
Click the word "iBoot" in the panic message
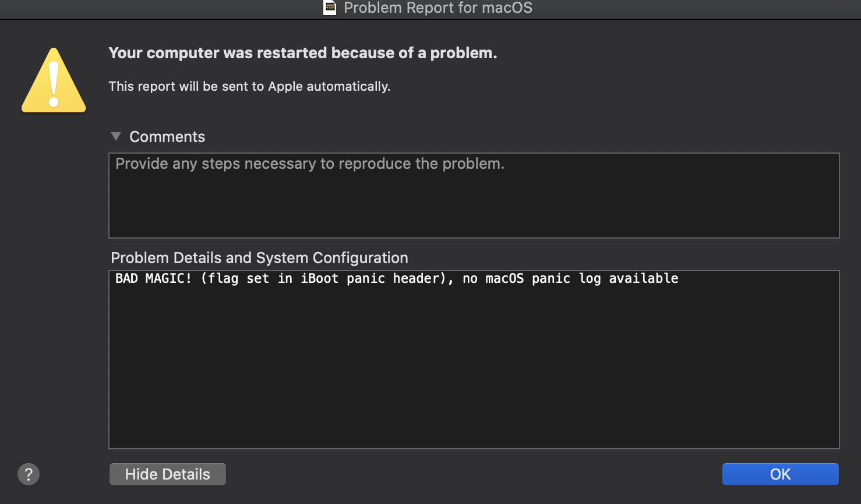(319, 279)
